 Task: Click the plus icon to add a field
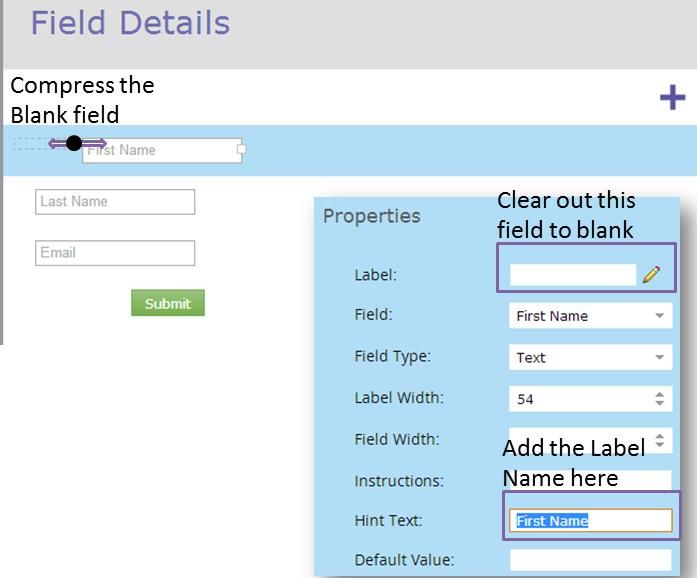pyautogui.click(x=673, y=97)
